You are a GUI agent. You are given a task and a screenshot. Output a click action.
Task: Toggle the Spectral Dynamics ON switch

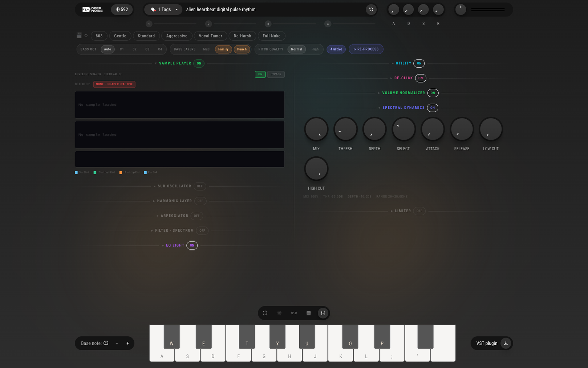(x=433, y=108)
